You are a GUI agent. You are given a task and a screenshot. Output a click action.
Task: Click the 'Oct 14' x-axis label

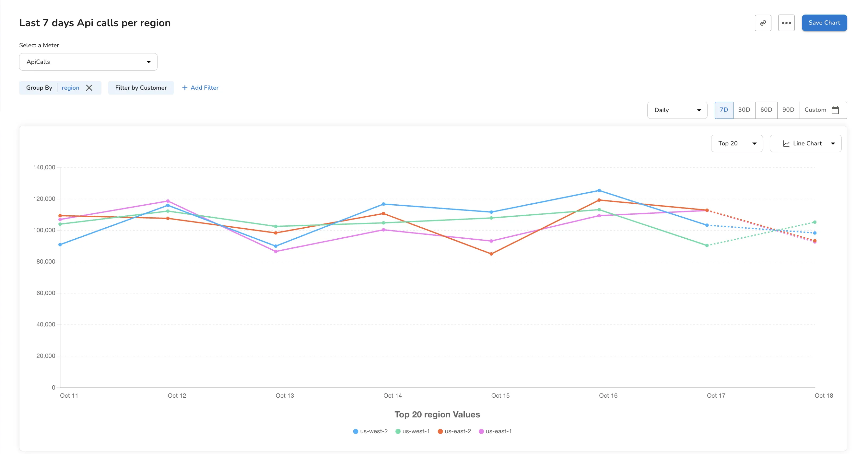[392, 396]
